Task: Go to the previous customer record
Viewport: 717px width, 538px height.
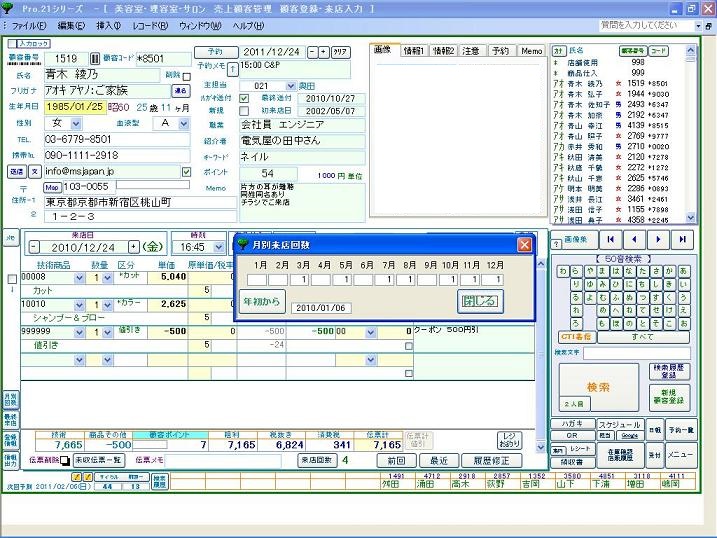Action: (x=634, y=239)
